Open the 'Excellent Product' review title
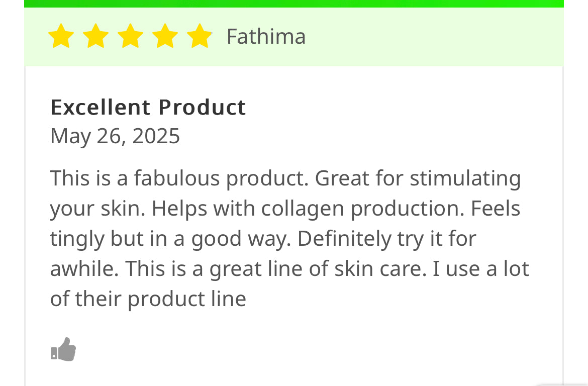The width and height of the screenshot is (588, 386). pyautogui.click(x=148, y=107)
